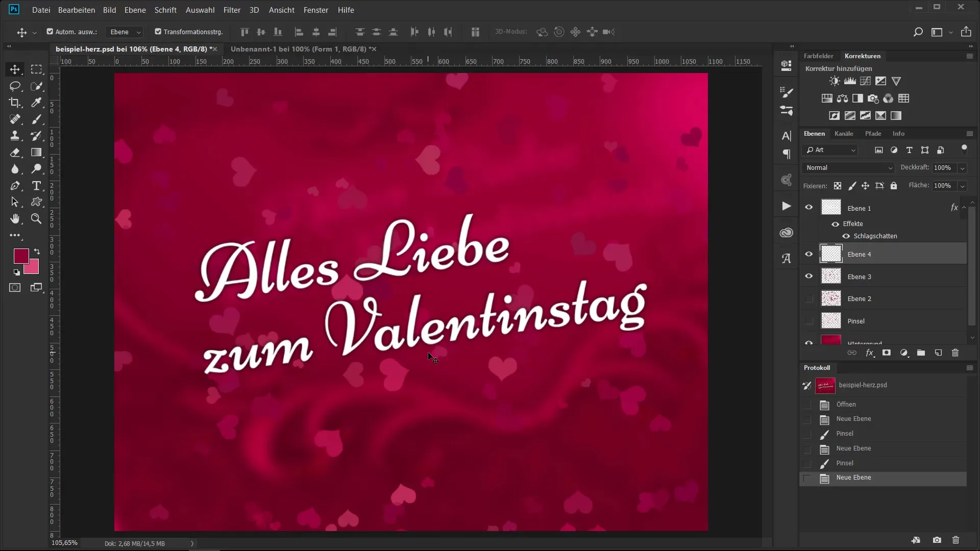Select the Brush tool
The width and height of the screenshot is (980, 551).
click(36, 119)
